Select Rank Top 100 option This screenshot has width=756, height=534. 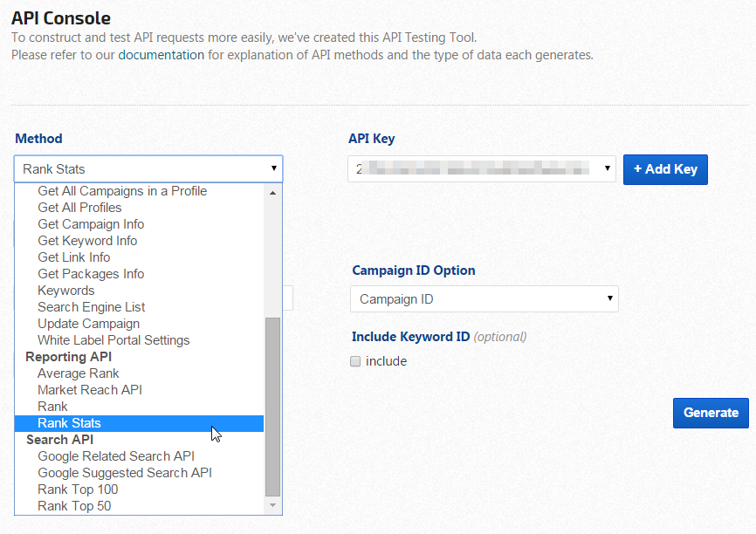78,489
